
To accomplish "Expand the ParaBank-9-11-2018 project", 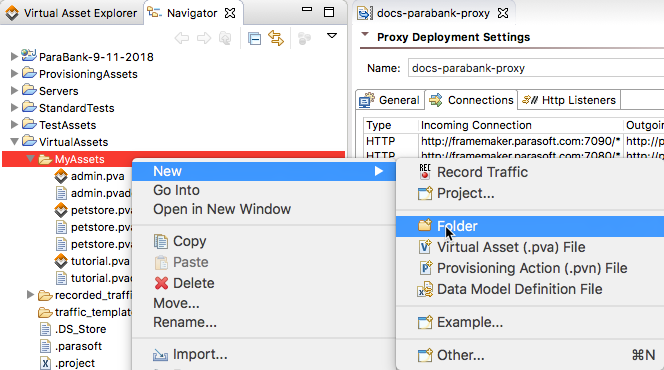I will point(14,56).
